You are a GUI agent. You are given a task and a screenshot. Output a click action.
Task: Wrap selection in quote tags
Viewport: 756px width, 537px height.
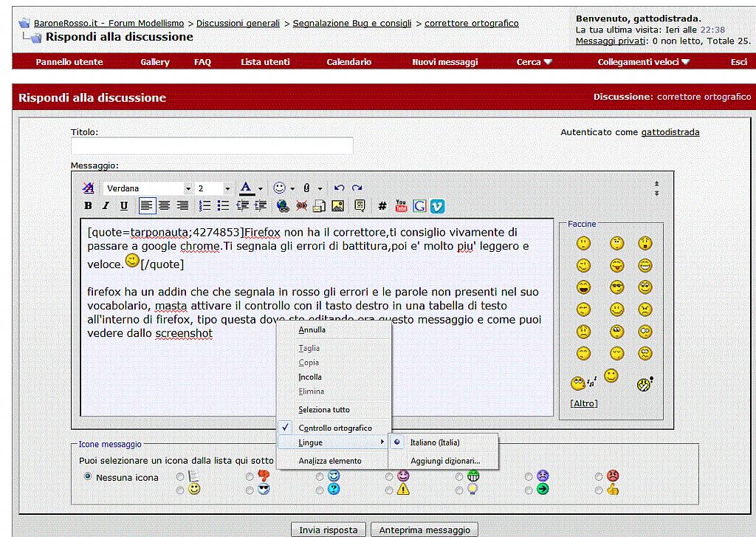(x=360, y=206)
